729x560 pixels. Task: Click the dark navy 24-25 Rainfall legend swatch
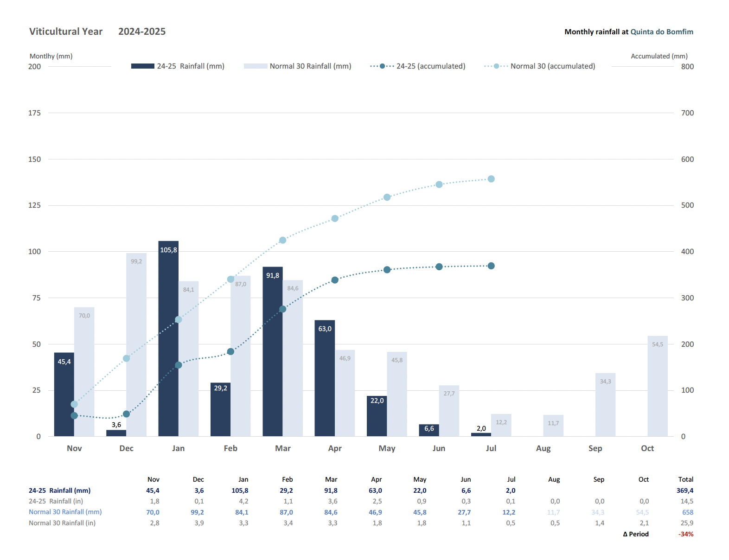click(x=142, y=66)
